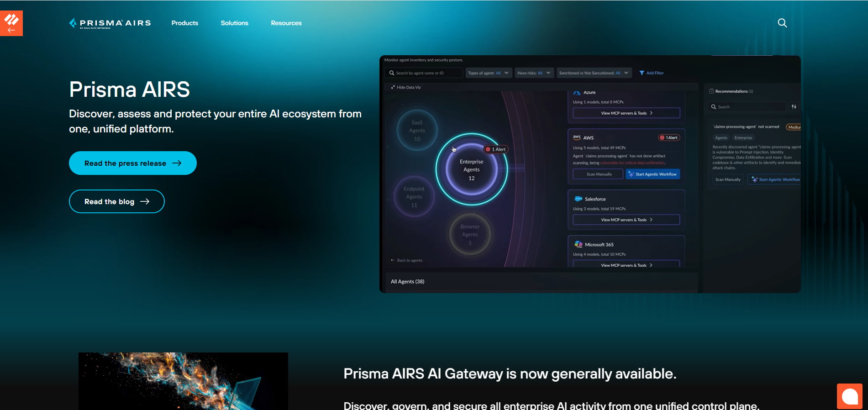Click the All Agents (38) heading
This screenshot has width=868, height=410.
coord(407,282)
